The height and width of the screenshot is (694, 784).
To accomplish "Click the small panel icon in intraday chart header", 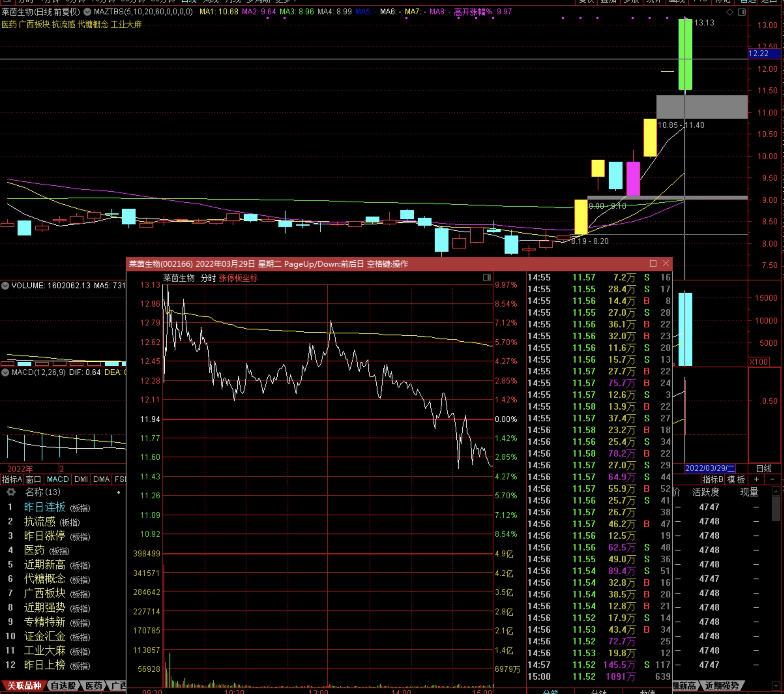I will 487,277.
